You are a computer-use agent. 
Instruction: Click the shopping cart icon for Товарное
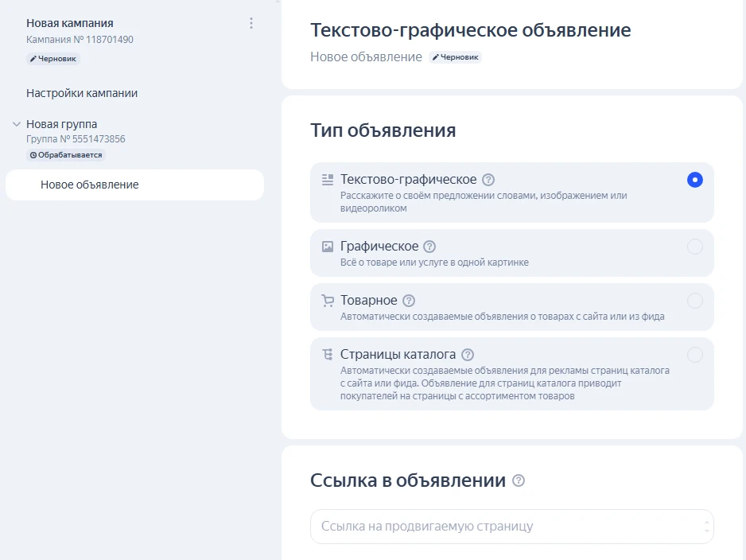click(327, 301)
